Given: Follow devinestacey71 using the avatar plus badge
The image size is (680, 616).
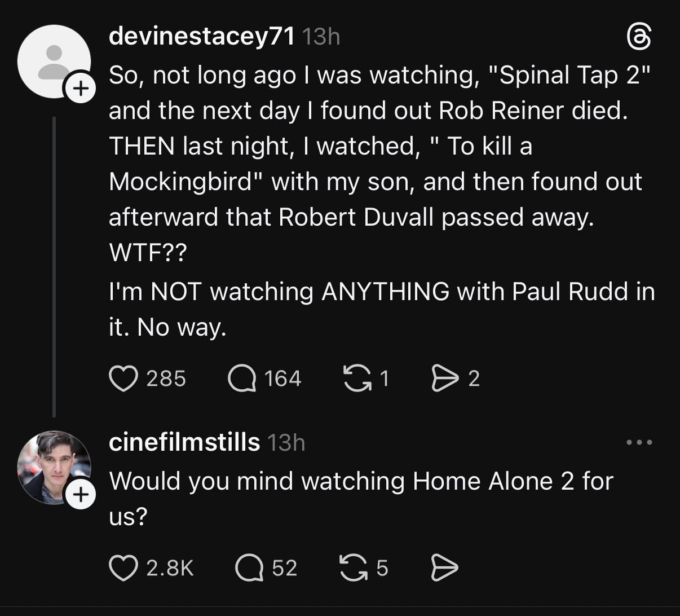Looking at the screenshot, I should pyautogui.click(x=80, y=88).
